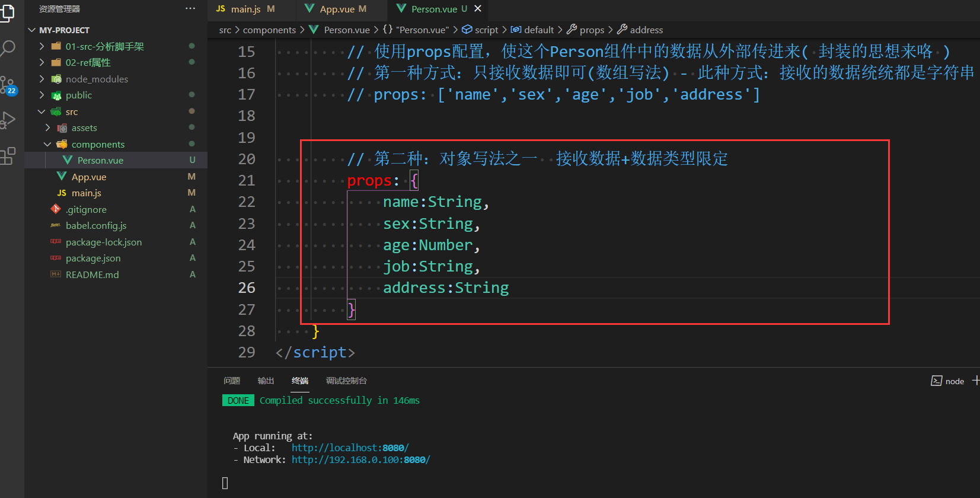Open the http://localhost:8080/ link in terminal

pos(350,448)
